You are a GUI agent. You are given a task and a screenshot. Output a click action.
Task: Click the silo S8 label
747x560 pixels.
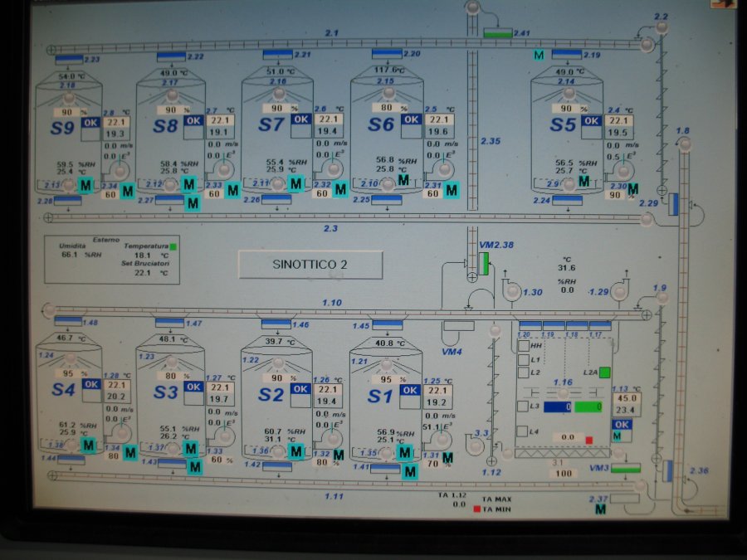[x=165, y=126]
